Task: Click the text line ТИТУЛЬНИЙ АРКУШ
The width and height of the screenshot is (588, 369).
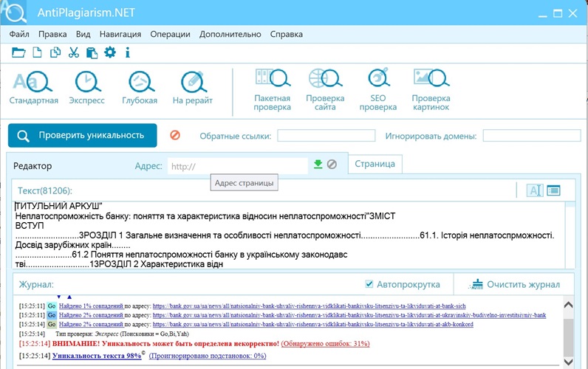Action: pos(59,206)
